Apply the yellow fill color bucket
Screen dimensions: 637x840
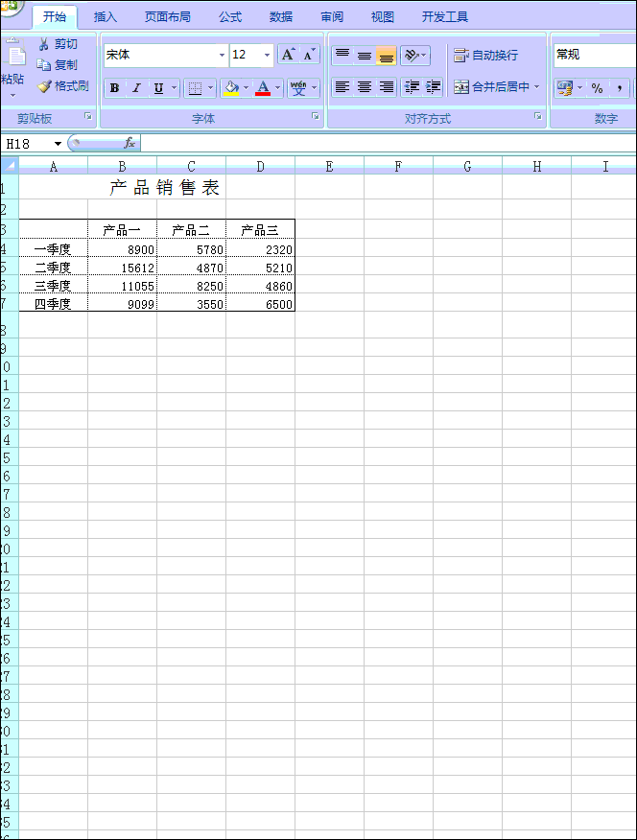[231, 88]
